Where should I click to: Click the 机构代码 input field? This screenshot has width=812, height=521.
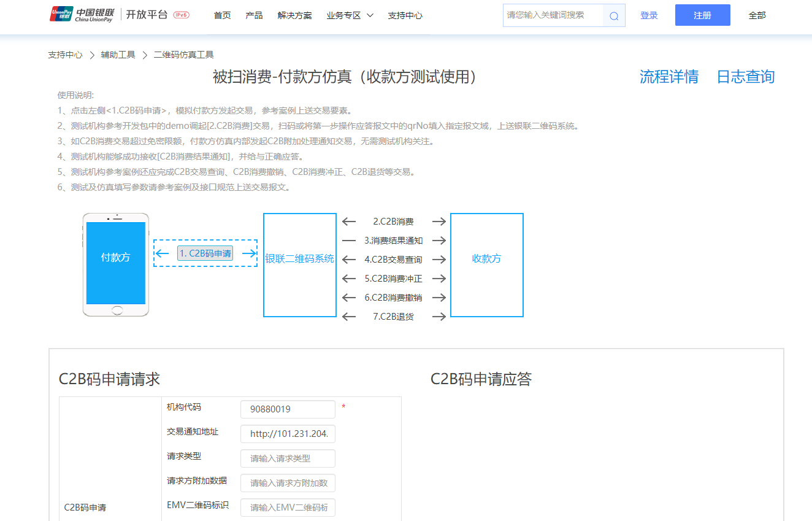click(x=288, y=409)
